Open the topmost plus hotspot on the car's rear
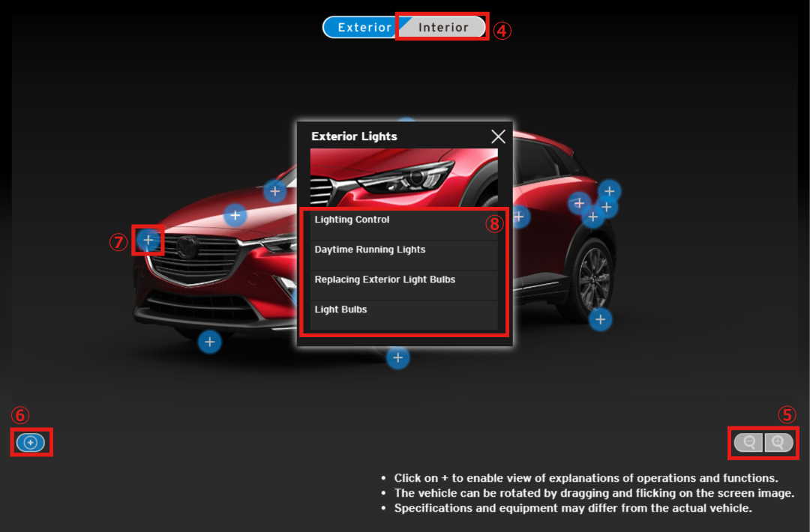Screen dimensions: 810x532 pyautogui.click(x=609, y=191)
